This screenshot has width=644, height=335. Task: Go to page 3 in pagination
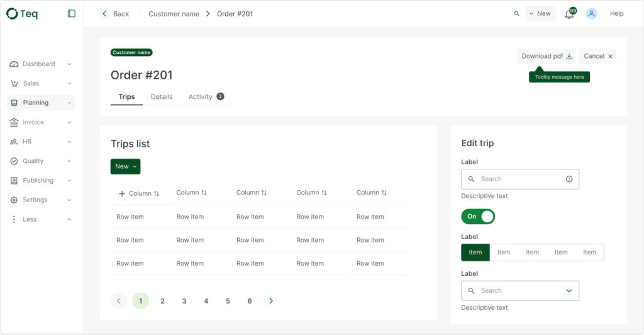pyautogui.click(x=184, y=301)
